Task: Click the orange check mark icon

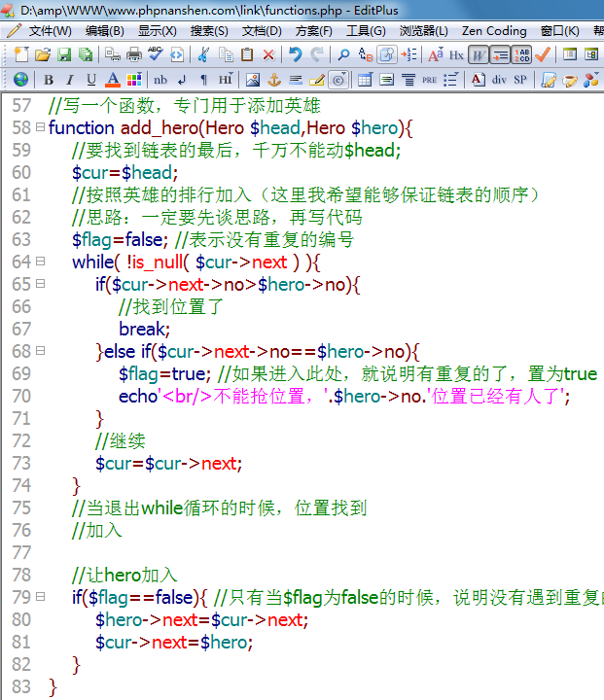Action: [543, 54]
